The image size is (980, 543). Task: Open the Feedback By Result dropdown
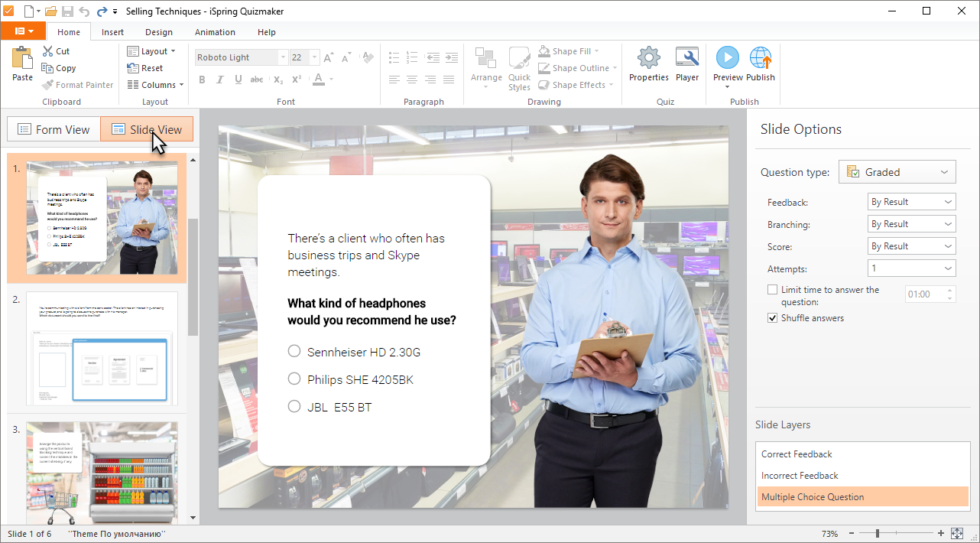click(911, 202)
